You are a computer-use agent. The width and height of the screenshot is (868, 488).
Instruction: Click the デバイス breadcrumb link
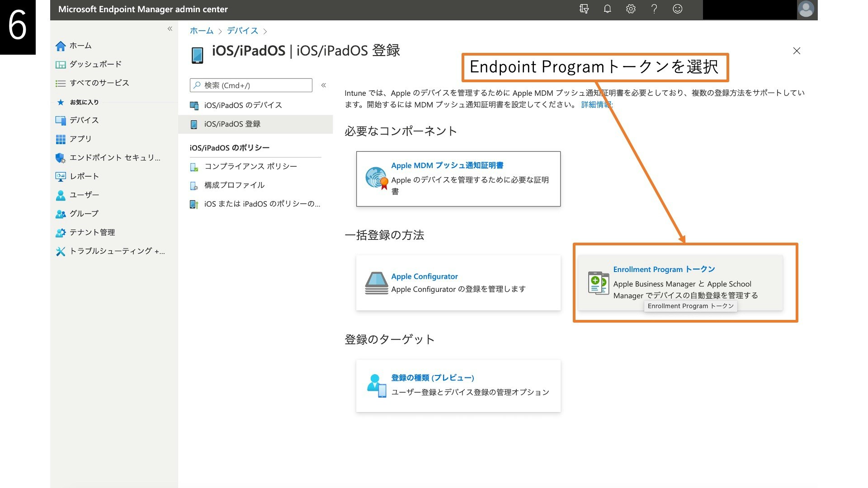242,31
